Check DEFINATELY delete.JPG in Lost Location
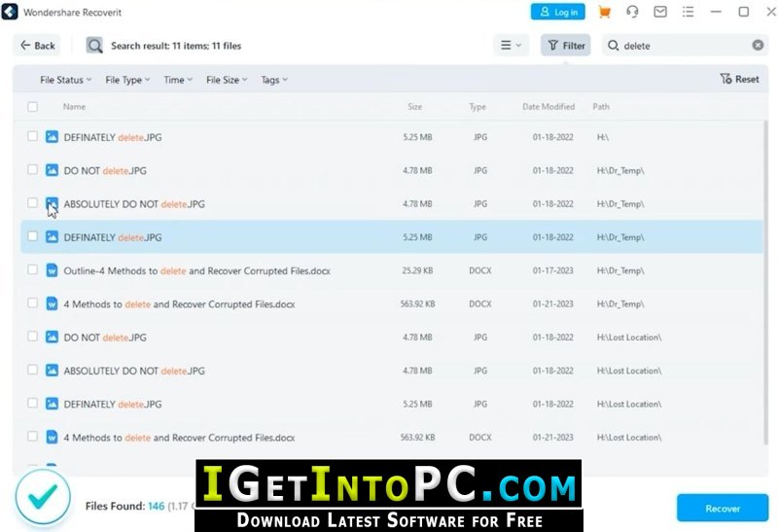 click(33, 403)
